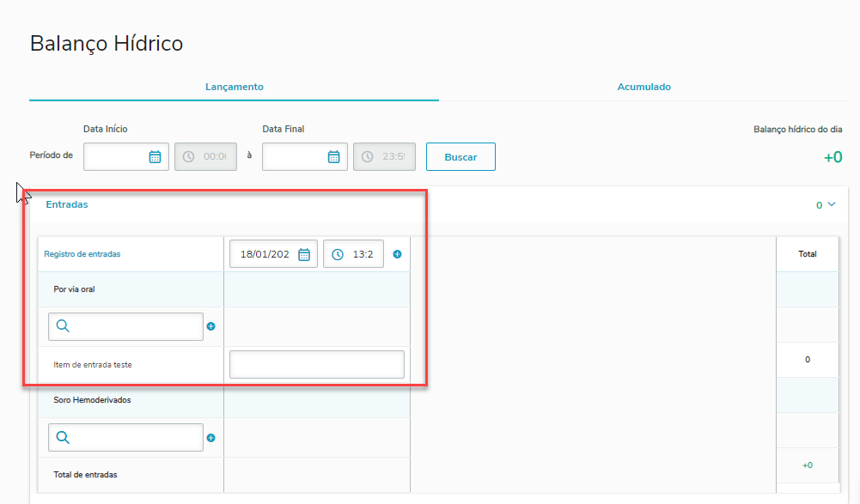Open calendar icon beside 18/01 entry date
The image size is (860, 504).
click(x=304, y=254)
